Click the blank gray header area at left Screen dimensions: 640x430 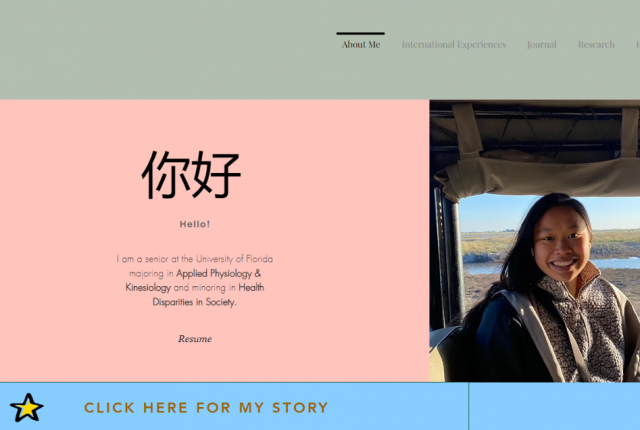(x=163, y=49)
